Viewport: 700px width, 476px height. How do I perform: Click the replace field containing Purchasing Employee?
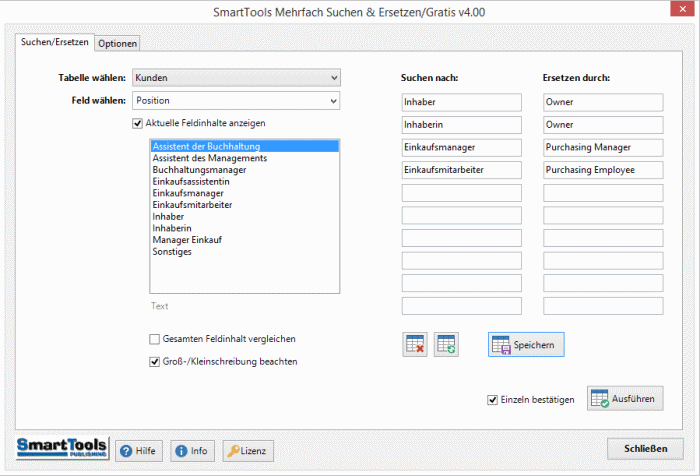click(603, 170)
